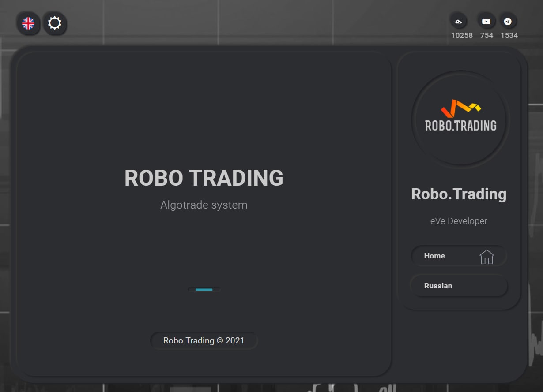Click the Robo.Trading sidebar title
543x392 pixels.
459,194
